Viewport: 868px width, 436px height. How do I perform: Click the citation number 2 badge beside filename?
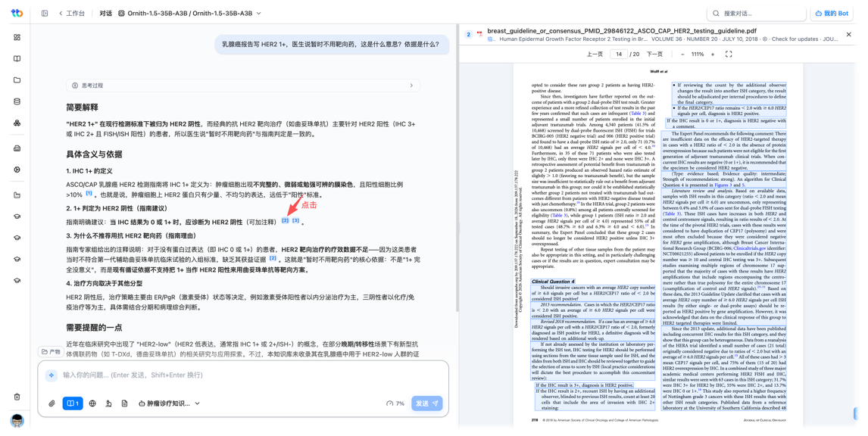coord(468,34)
